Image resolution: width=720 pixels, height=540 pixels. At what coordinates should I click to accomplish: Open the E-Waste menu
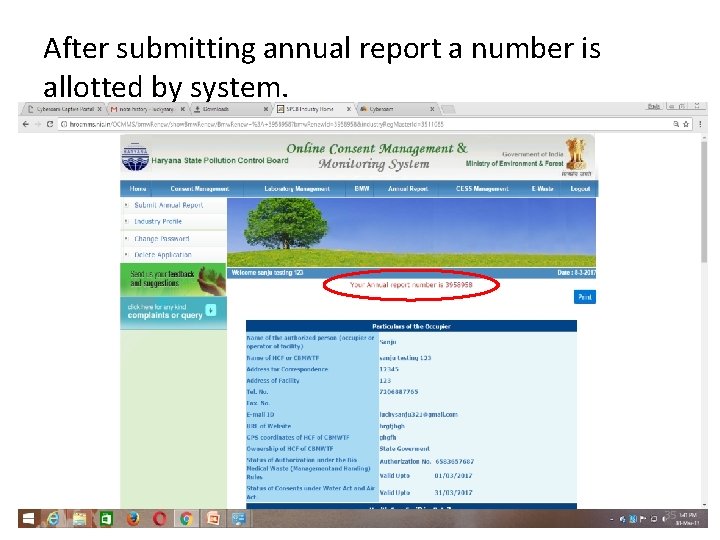pos(542,189)
